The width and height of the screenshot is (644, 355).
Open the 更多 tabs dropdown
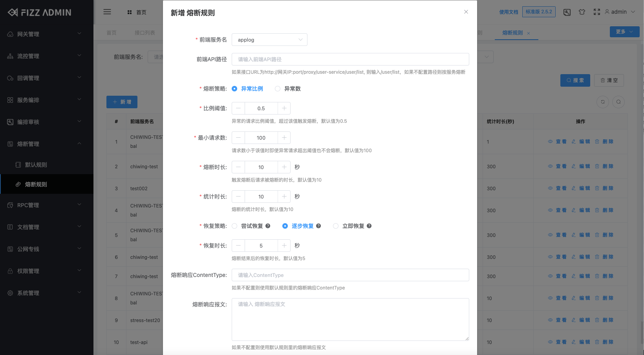point(624,32)
